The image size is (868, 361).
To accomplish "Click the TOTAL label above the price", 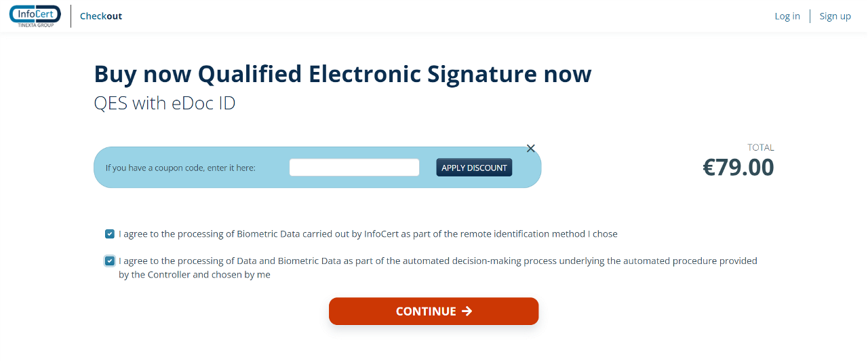I will pyautogui.click(x=760, y=147).
